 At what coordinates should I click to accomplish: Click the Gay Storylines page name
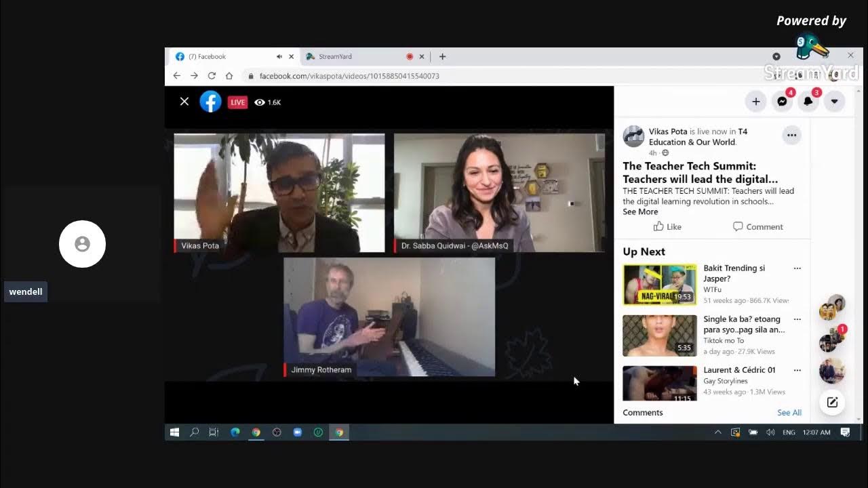tap(726, 381)
